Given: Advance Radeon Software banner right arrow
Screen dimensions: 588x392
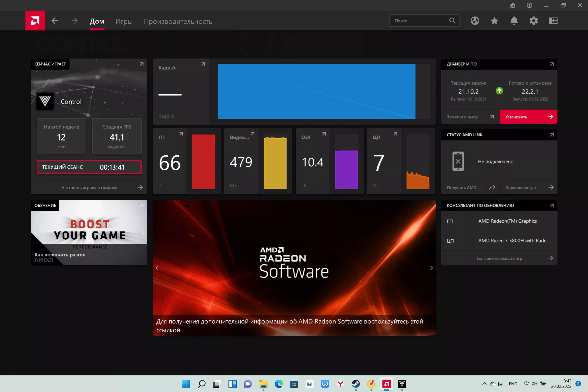Looking at the screenshot, I should tap(431, 268).
